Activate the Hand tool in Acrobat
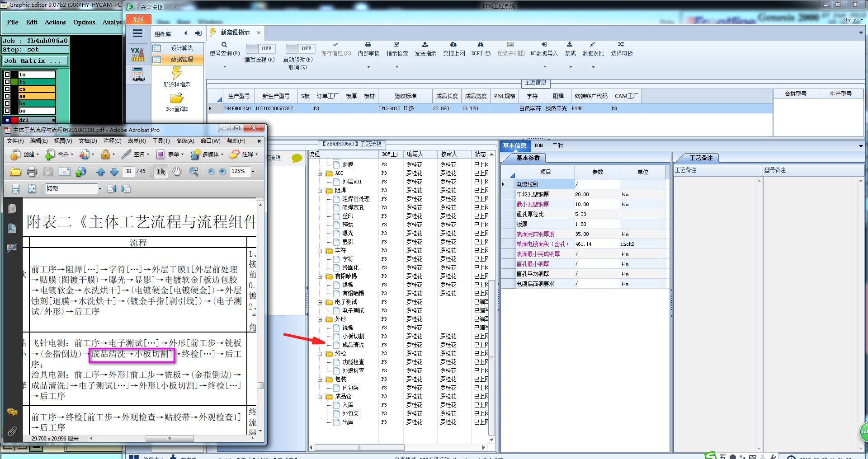 (x=177, y=172)
